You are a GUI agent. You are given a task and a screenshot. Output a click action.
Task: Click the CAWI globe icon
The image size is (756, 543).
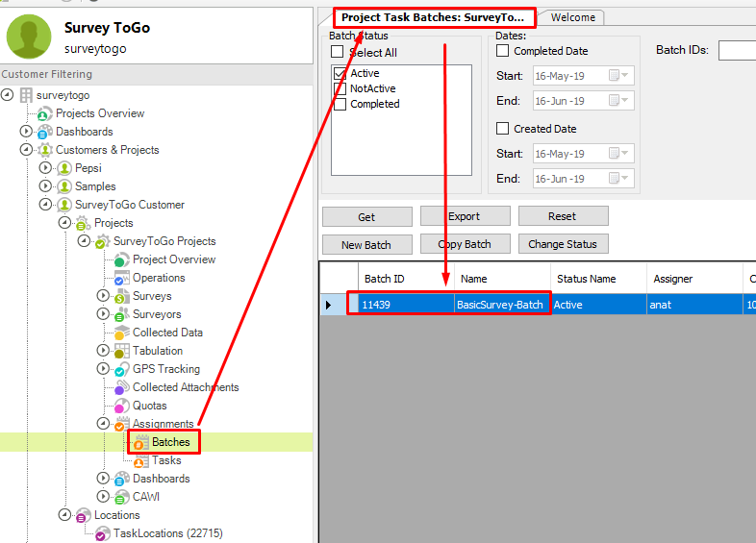tap(121, 497)
